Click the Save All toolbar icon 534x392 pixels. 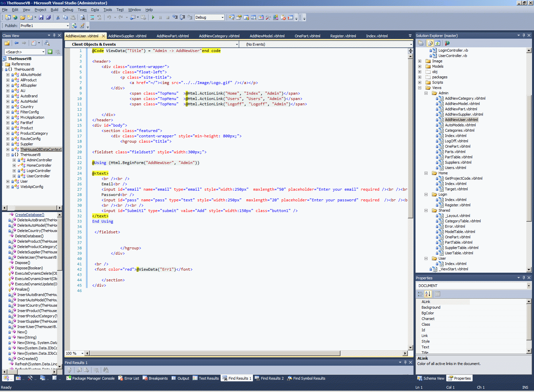pyautogui.click(x=48, y=17)
